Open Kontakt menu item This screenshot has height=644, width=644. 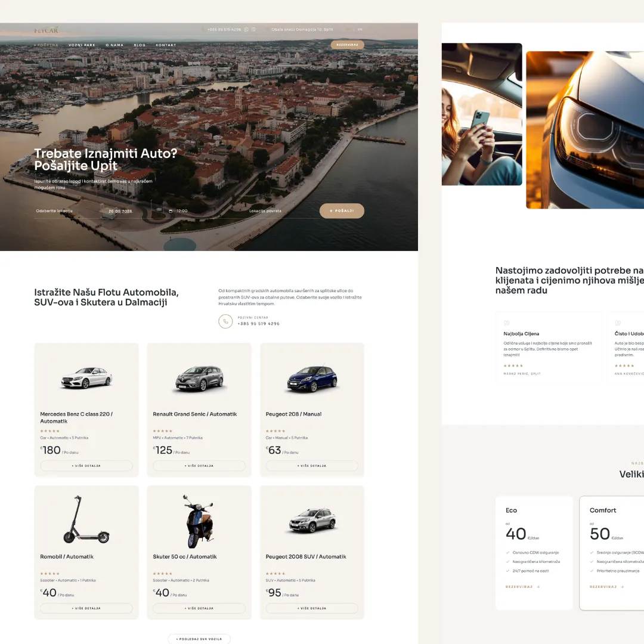tap(166, 45)
